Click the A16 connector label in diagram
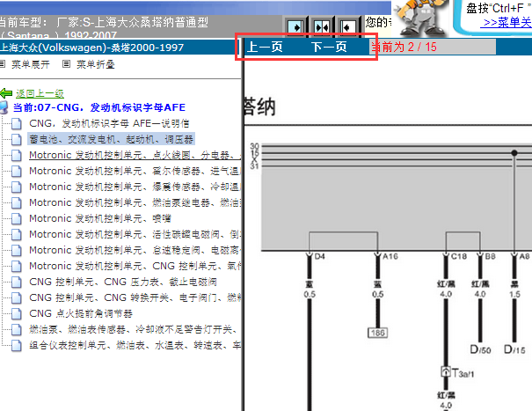Screen dimensions: 532x411 [390, 256]
